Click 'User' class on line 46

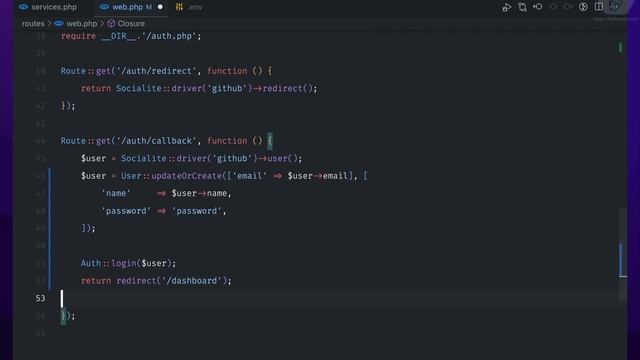click(x=131, y=176)
